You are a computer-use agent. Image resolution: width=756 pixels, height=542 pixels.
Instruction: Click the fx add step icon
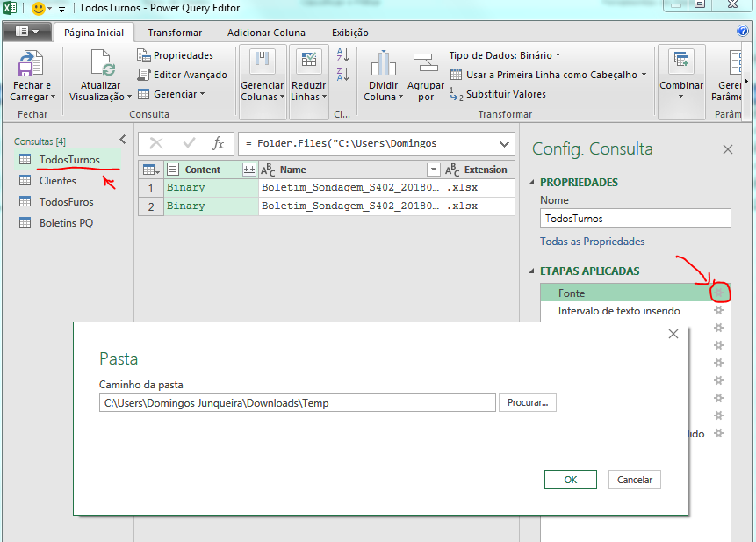[x=218, y=143]
